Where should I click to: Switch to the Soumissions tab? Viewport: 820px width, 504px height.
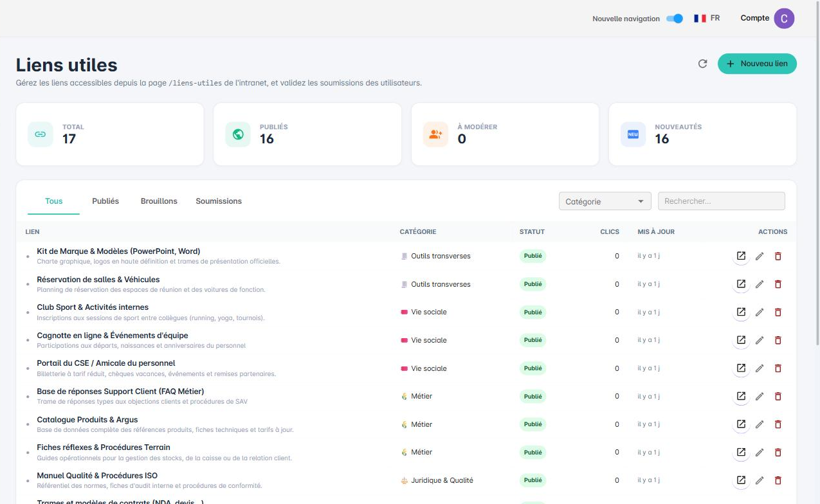pyautogui.click(x=219, y=201)
